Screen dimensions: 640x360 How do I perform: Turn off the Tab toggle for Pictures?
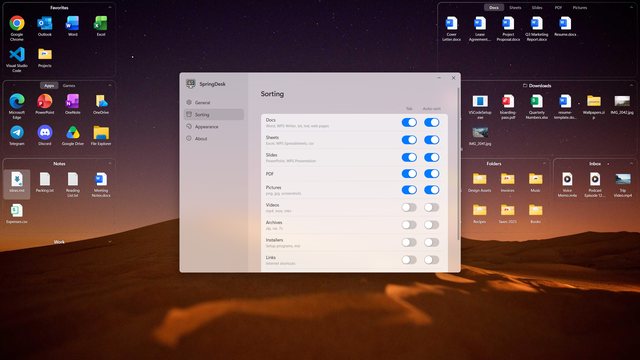pos(409,190)
